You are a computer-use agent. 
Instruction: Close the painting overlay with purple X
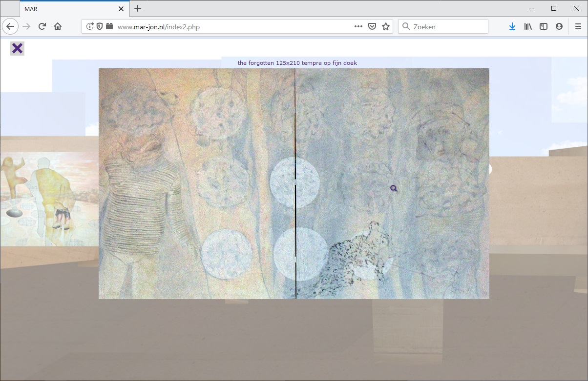pos(17,48)
